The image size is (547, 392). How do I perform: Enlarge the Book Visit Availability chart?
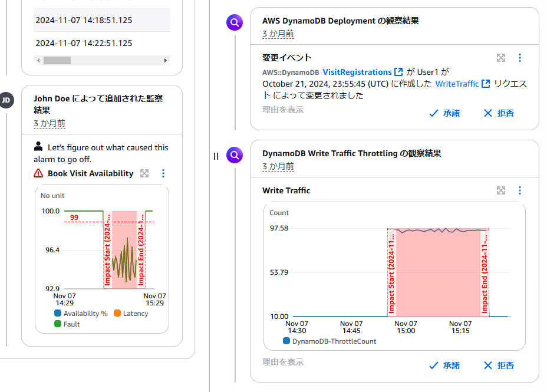pos(144,173)
